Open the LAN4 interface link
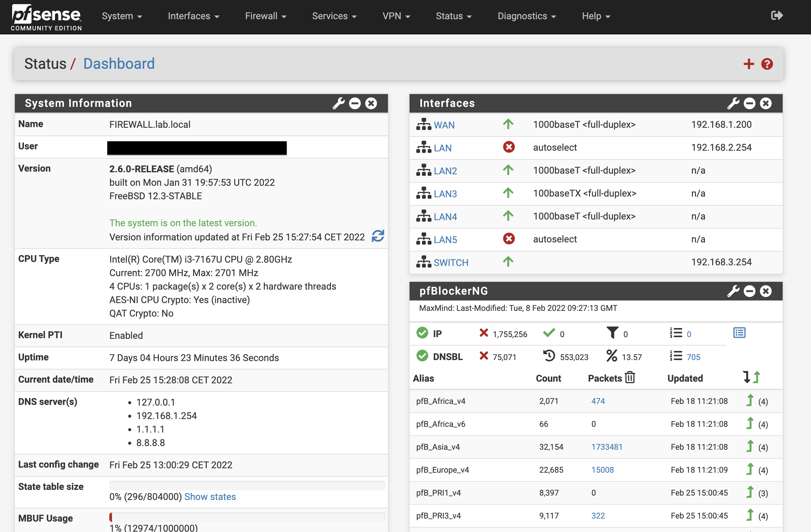The height and width of the screenshot is (532, 811). click(445, 217)
